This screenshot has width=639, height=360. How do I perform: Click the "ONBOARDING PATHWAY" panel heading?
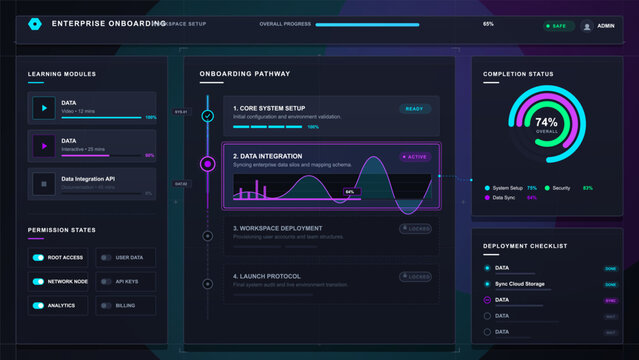click(x=245, y=74)
